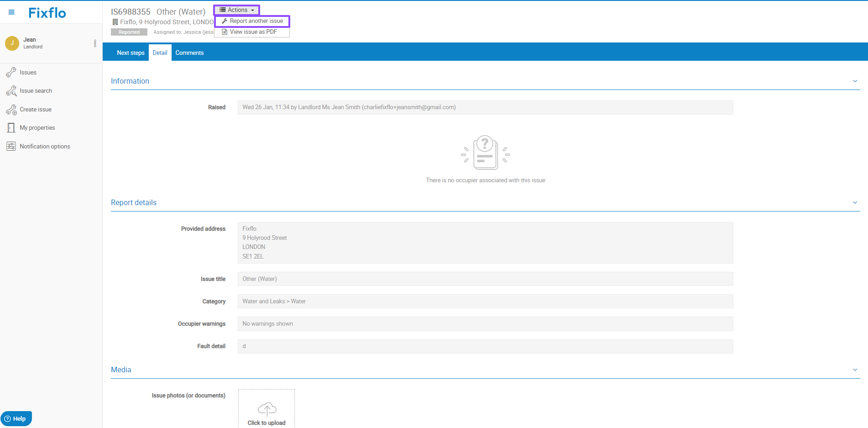Viewport: 868px width, 428px height.
Task: Click the Issue title field
Action: coord(485,279)
